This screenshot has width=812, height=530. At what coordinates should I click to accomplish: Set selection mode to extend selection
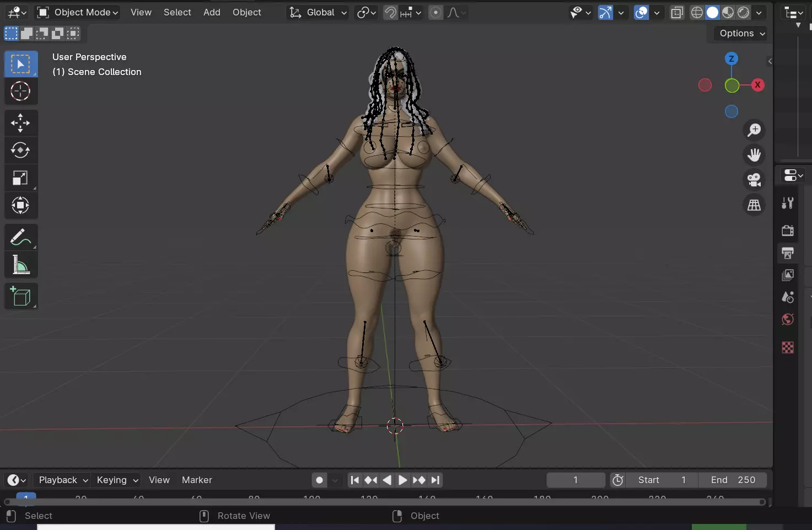click(x=26, y=34)
